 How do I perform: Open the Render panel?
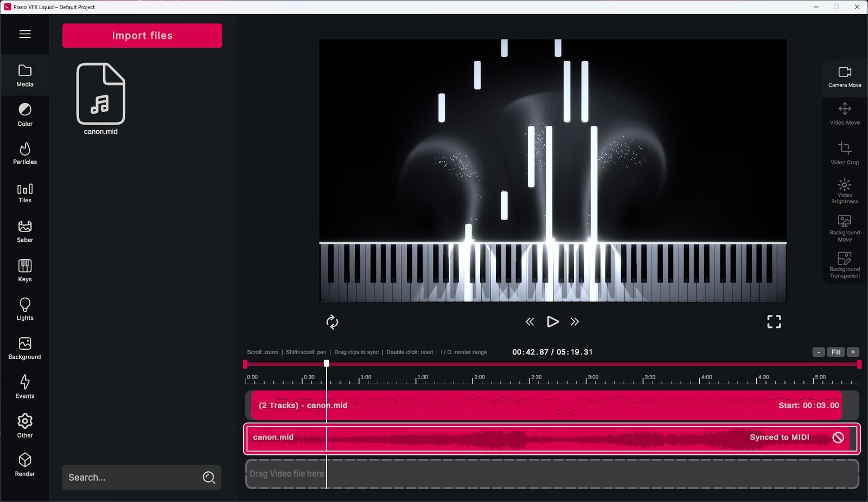click(25, 465)
